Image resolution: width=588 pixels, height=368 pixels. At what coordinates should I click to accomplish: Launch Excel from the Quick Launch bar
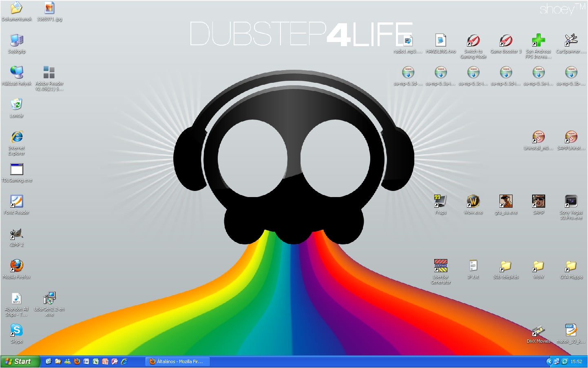coord(95,361)
